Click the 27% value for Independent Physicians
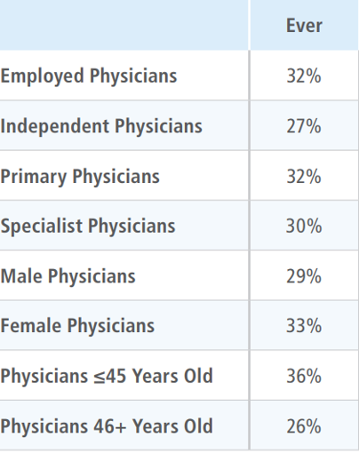This screenshot has width=360, height=454. click(x=304, y=126)
